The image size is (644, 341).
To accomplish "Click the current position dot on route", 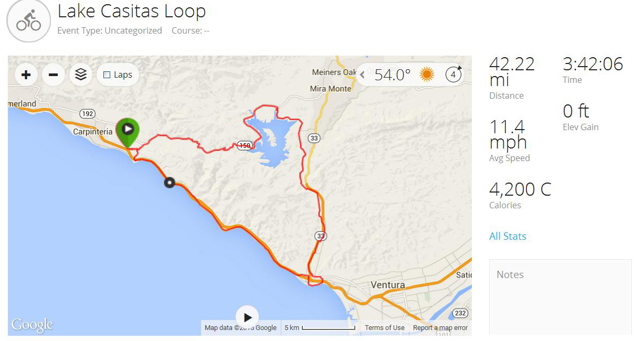I will coord(170,183).
